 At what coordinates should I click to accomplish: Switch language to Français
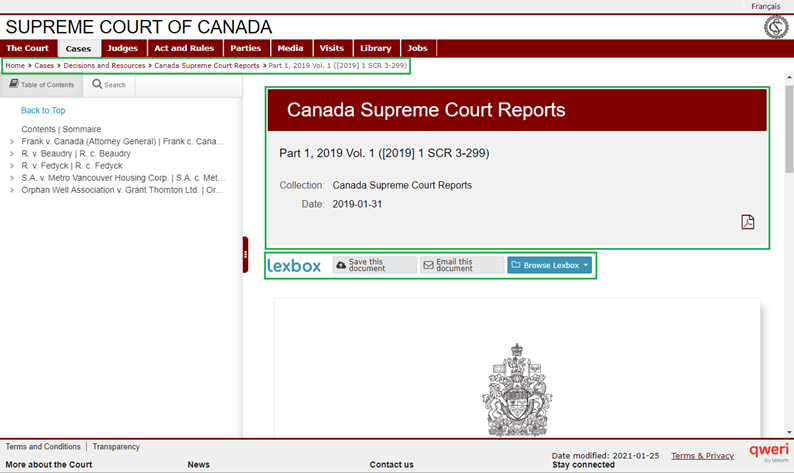click(x=766, y=6)
